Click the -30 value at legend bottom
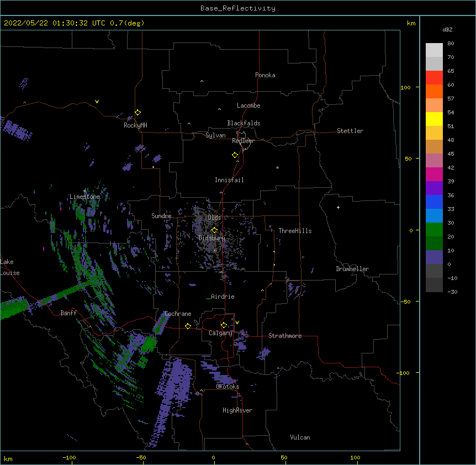This screenshot has width=476, height=465. pyautogui.click(x=452, y=292)
